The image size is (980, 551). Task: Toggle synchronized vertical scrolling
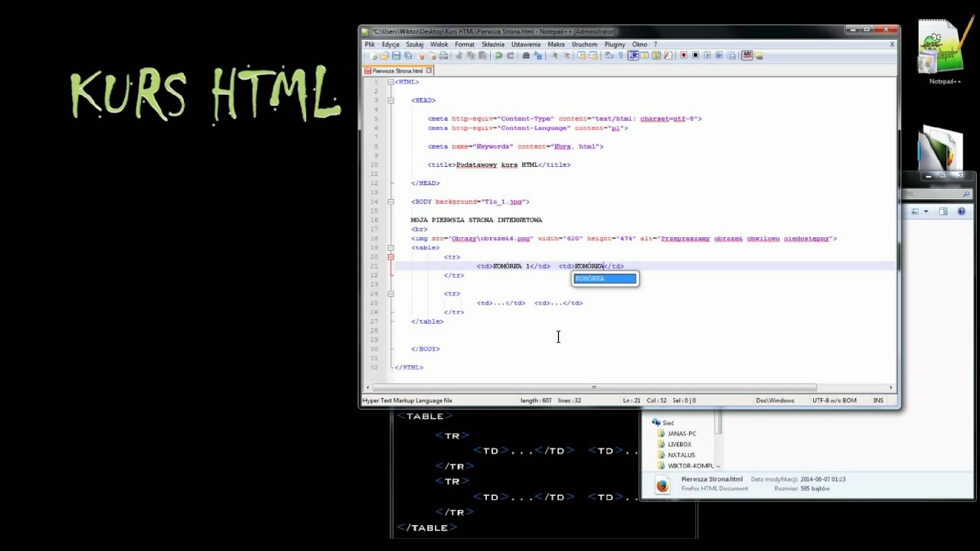pos(582,55)
